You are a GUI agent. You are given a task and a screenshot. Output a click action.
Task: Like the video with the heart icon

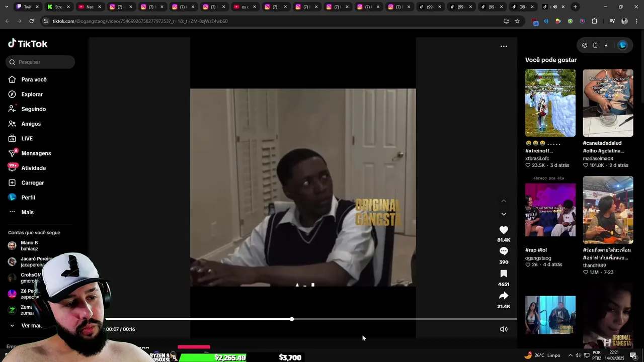(504, 230)
